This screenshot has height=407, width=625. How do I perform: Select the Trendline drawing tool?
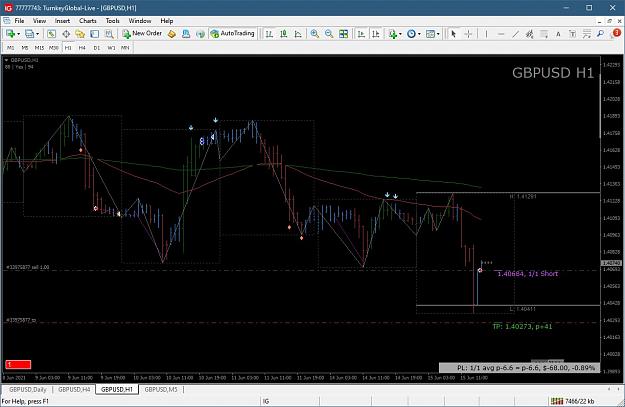(515, 34)
